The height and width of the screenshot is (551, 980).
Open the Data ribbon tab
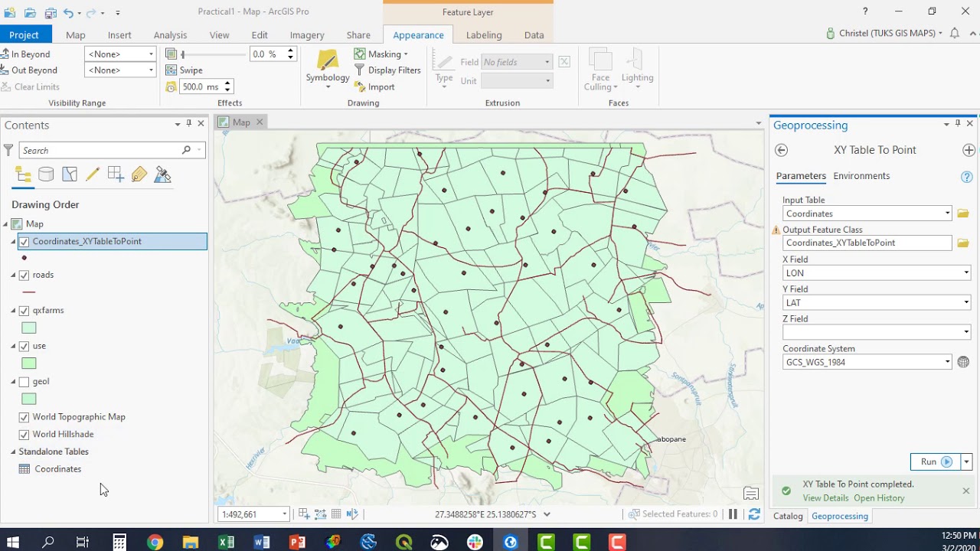point(534,34)
